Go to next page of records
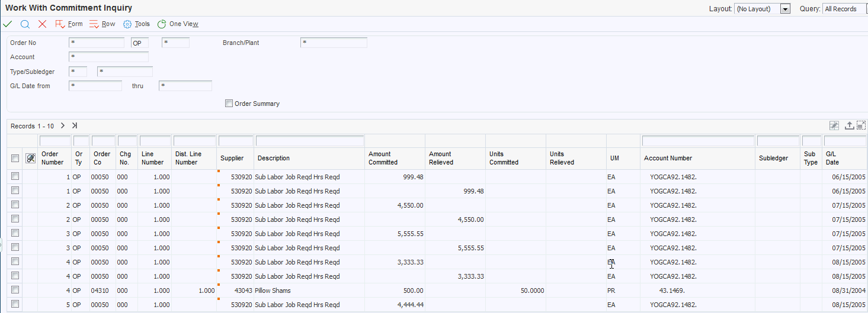 pos(63,125)
